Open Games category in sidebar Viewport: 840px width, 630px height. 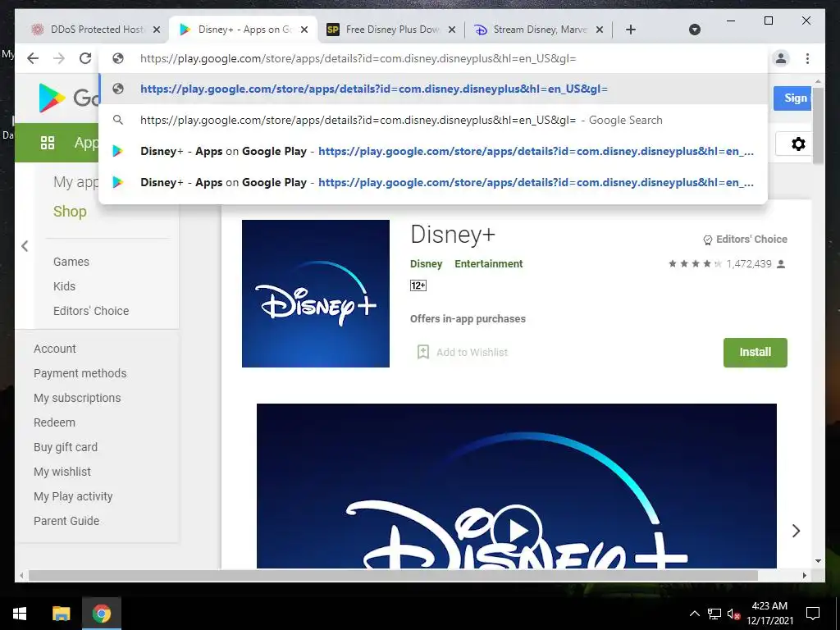(x=71, y=262)
